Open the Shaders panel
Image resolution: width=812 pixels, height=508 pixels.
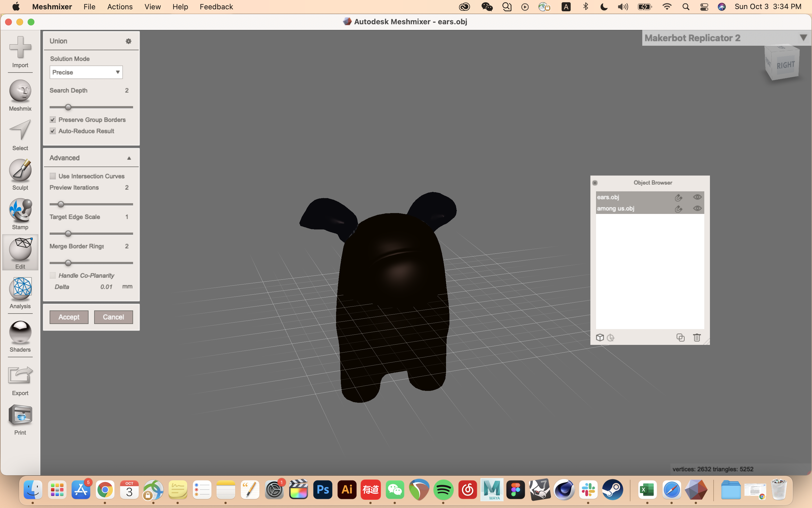(x=20, y=336)
